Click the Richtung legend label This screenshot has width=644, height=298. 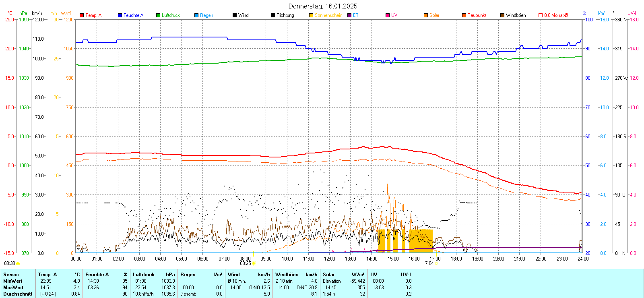click(x=285, y=15)
